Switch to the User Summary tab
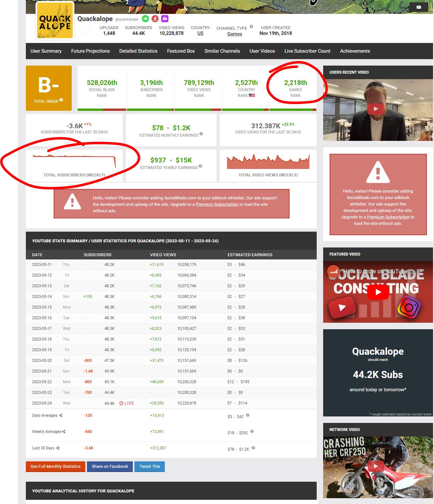Image resolution: width=434 pixels, height=504 pixels. pos(46,51)
